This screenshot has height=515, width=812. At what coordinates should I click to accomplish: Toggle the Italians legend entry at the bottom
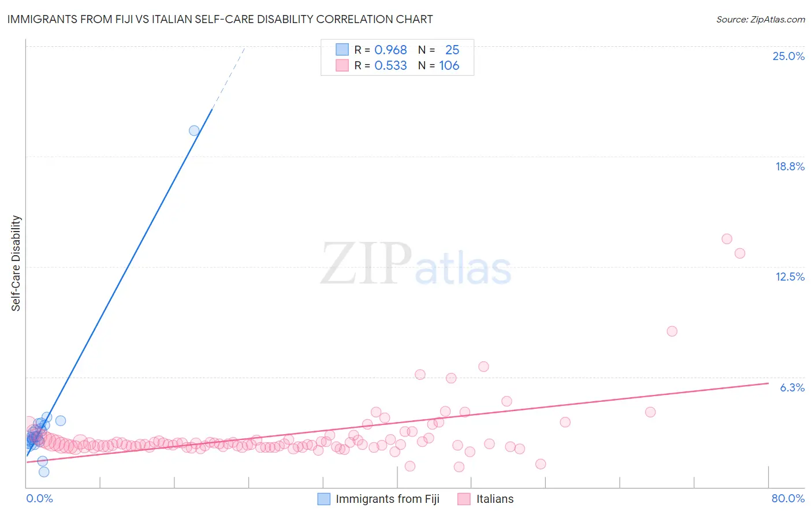(x=486, y=499)
